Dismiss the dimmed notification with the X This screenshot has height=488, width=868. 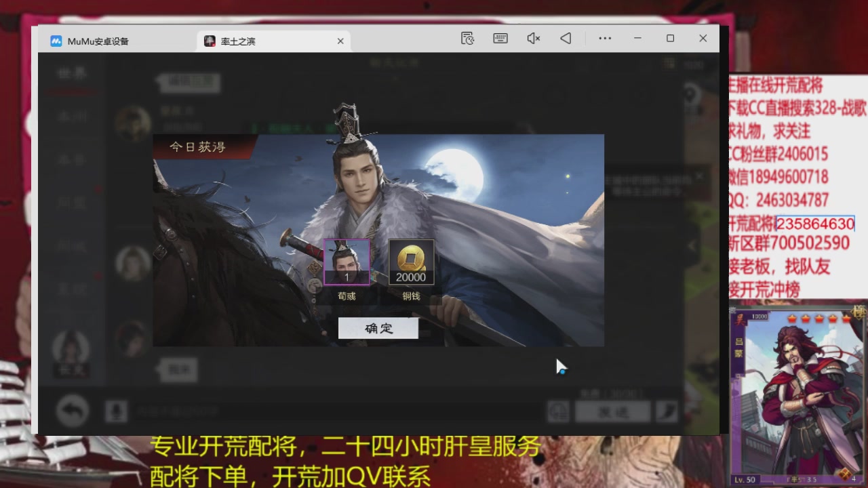(699, 176)
